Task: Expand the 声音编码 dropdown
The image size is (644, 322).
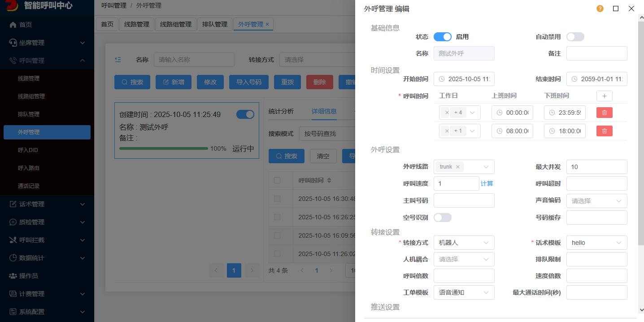Action: [596, 201]
